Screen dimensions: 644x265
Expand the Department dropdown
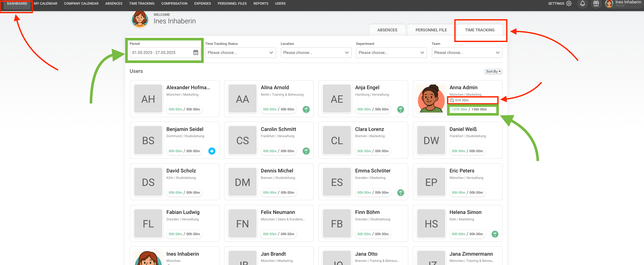pos(391,53)
